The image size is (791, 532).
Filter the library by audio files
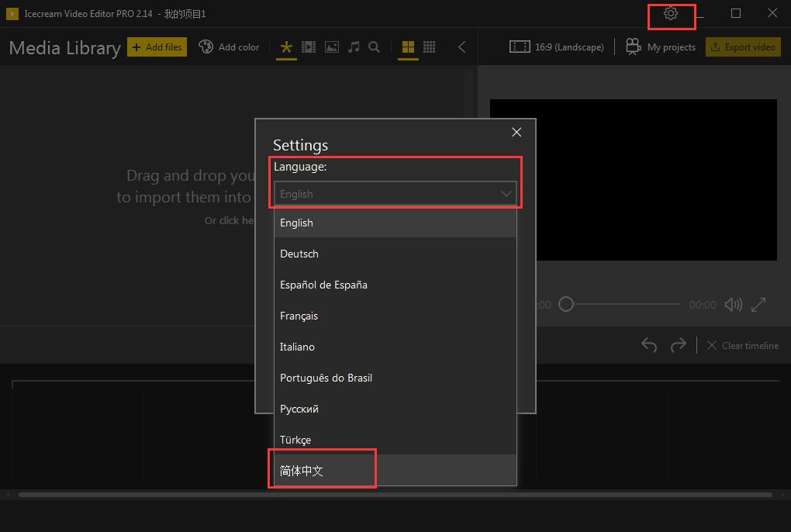coord(354,47)
